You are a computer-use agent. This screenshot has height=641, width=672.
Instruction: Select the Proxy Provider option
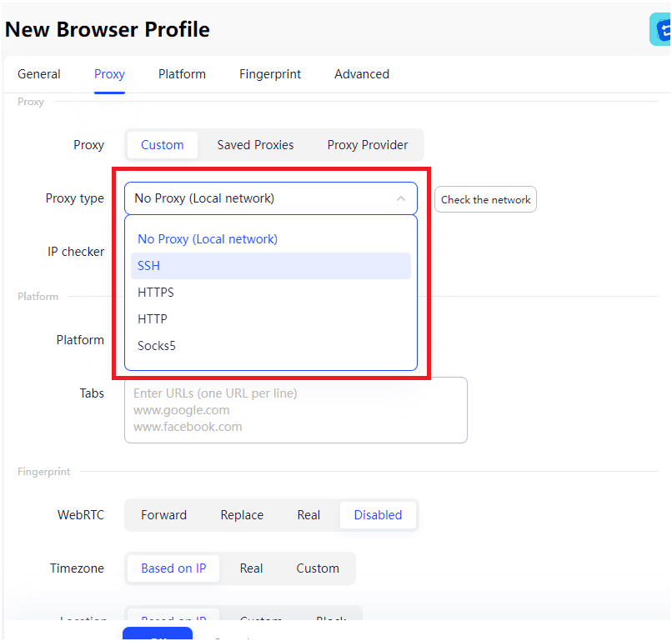[x=368, y=145]
